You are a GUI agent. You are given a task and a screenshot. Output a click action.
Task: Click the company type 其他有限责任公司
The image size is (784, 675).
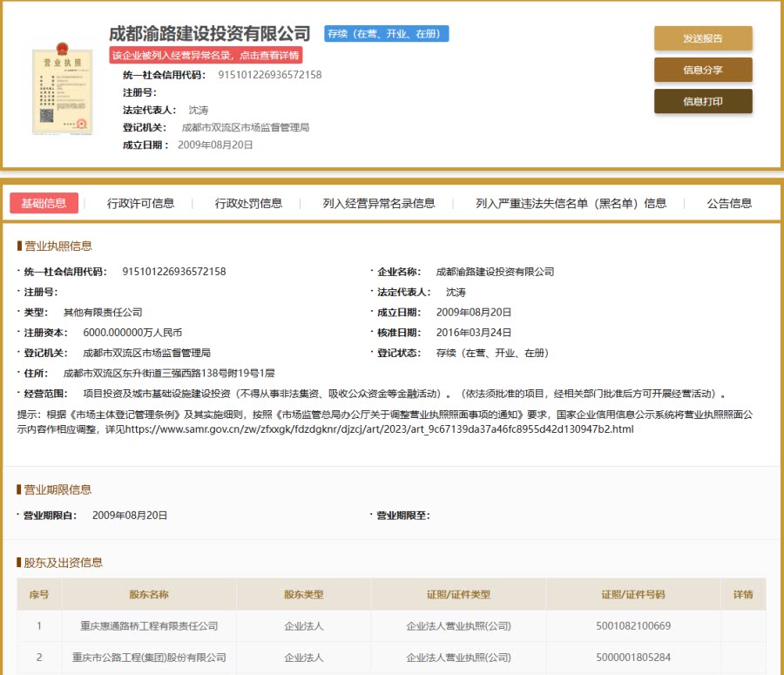click(x=103, y=313)
